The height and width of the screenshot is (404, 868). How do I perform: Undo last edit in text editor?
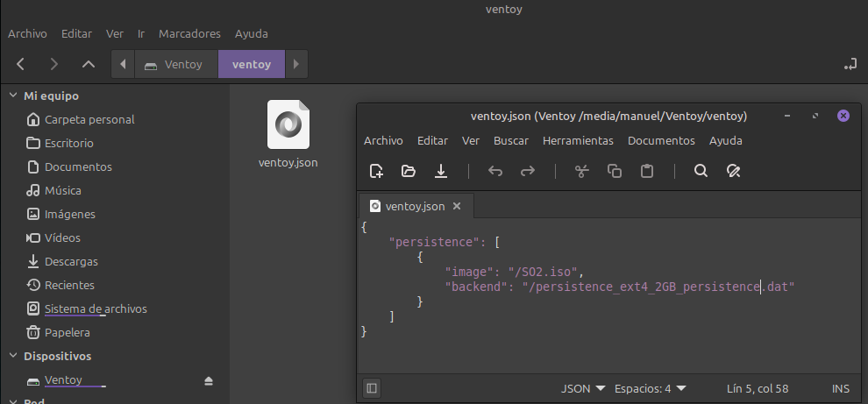494,171
